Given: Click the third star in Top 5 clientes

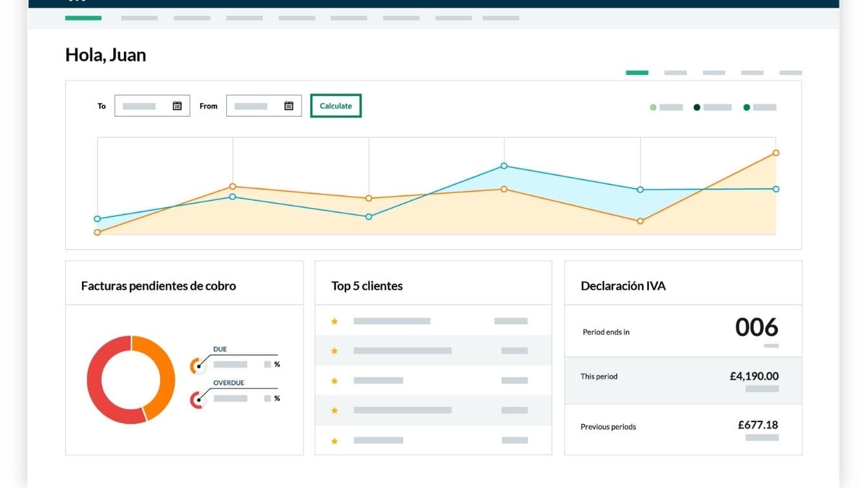Looking at the screenshot, I should pyautogui.click(x=335, y=381).
